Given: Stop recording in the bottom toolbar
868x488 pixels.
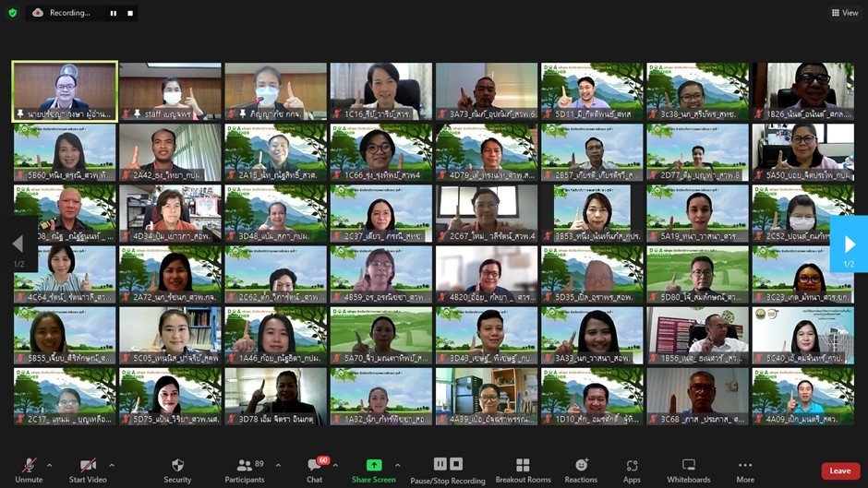Looking at the screenshot, I should (x=456, y=464).
